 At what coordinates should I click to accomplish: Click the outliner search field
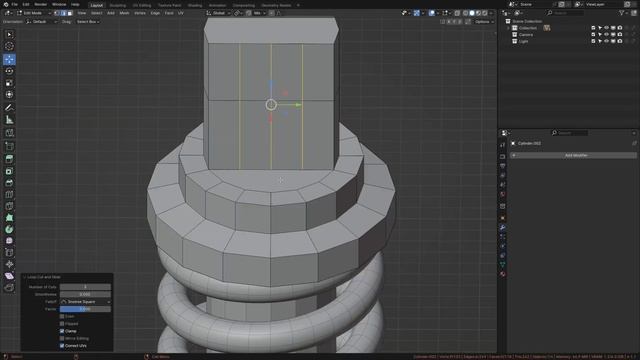565,13
